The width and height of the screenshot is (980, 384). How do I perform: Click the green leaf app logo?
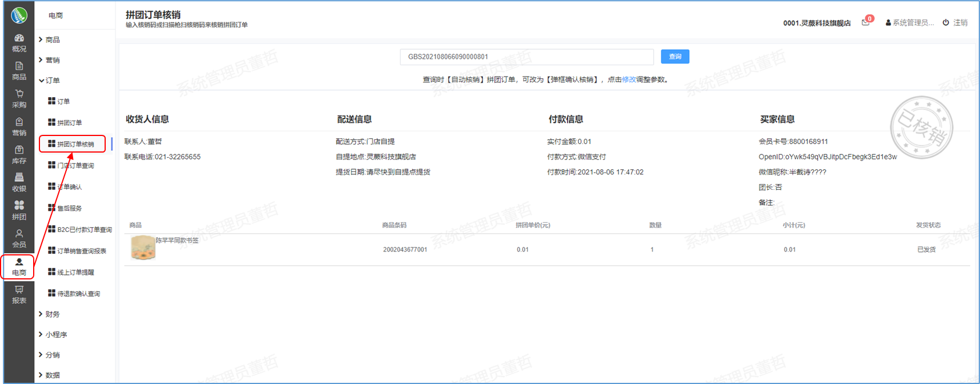pyautogui.click(x=19, y=15)
